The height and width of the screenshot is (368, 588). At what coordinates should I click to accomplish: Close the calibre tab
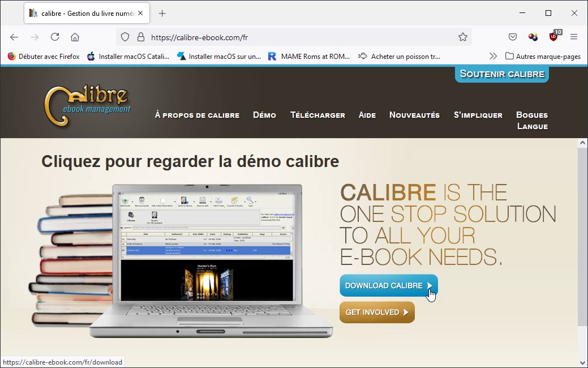[x=140, y=13]
